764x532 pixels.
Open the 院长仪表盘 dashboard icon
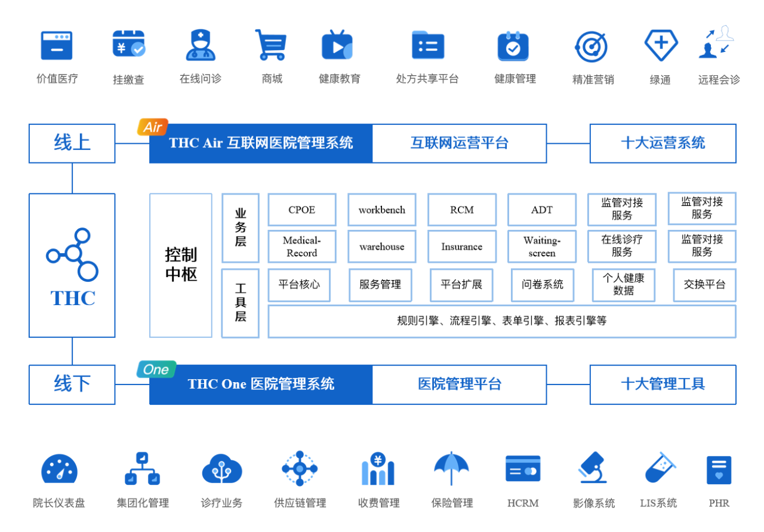click(x=59, y=472)
